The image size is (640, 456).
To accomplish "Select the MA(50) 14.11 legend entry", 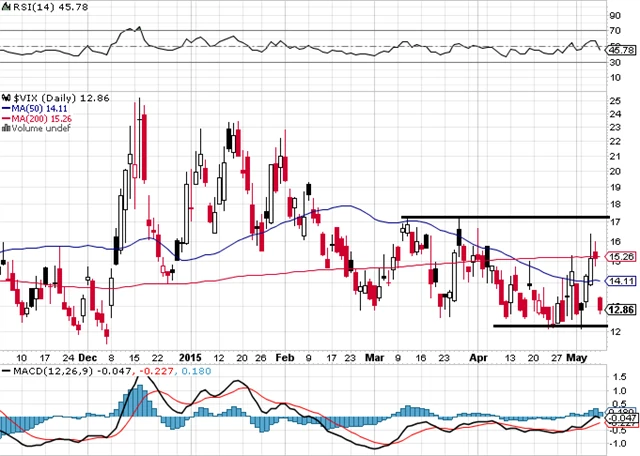I will point(36,106).
